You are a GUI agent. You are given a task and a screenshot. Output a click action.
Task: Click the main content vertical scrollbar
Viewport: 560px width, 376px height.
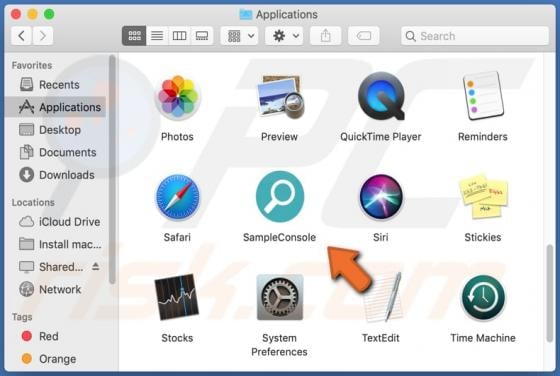550,293
